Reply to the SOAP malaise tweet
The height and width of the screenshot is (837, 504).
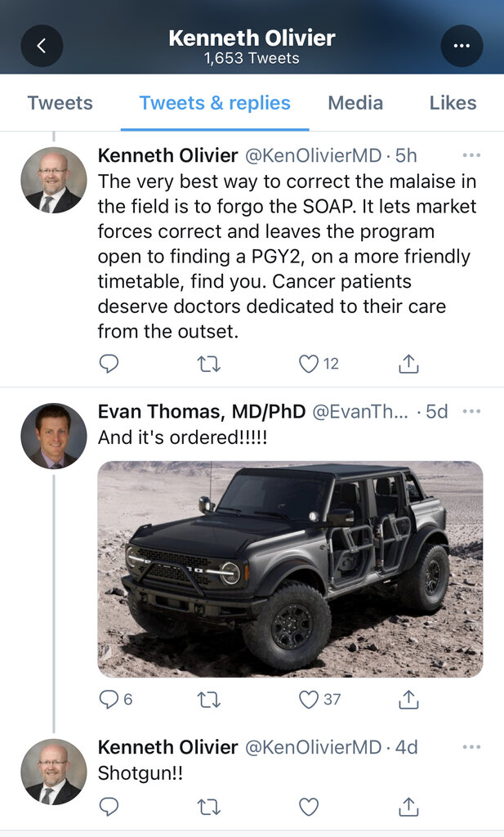coord(109,364)
